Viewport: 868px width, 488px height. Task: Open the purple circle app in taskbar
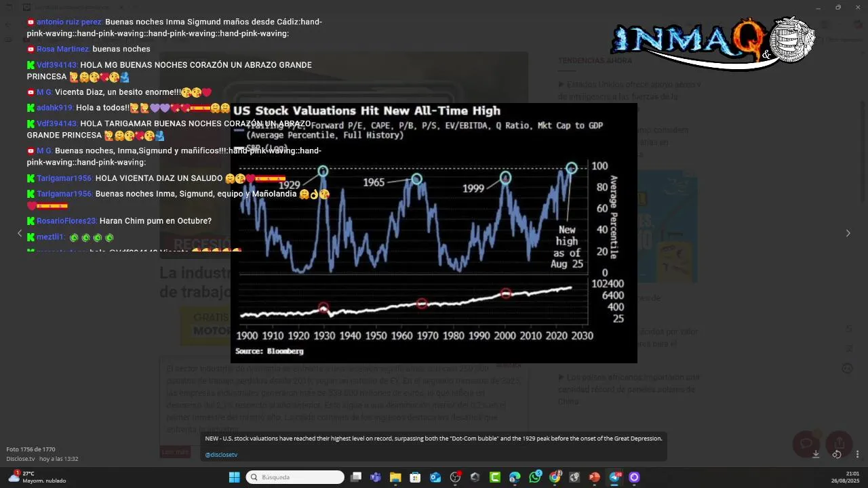(634, 477)
